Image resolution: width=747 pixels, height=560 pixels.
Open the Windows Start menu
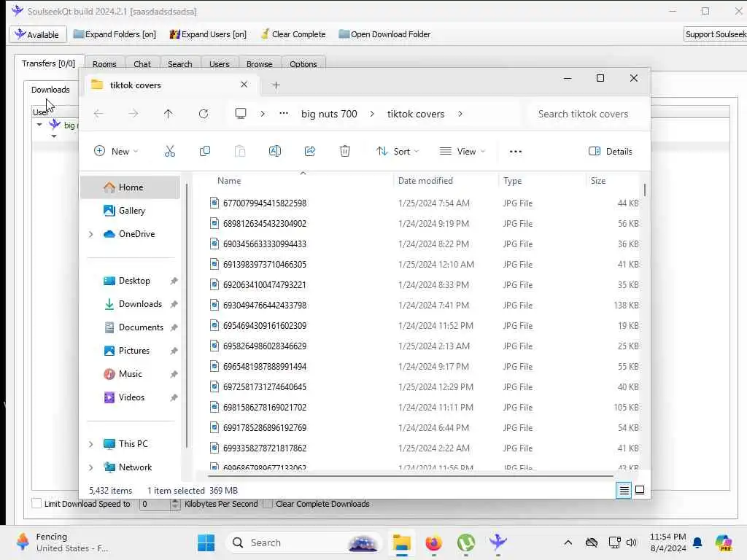click(x=206, y=542)
